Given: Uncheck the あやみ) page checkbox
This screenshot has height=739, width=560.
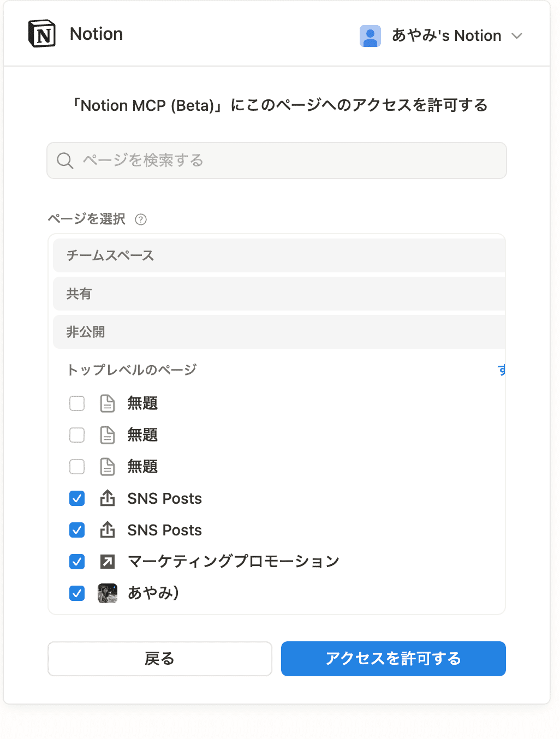Looking at the screenshot, I should (x=77, y=593).
